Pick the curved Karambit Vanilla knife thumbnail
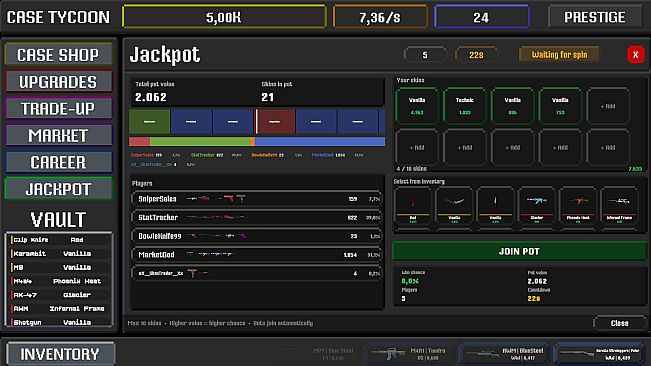The width and height of the screenshot is (651, 366). pos(454,206)
